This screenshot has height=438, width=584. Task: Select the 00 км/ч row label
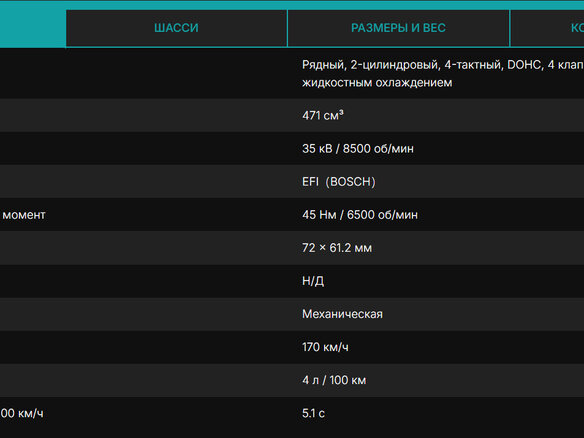click(x=22, y=413)
